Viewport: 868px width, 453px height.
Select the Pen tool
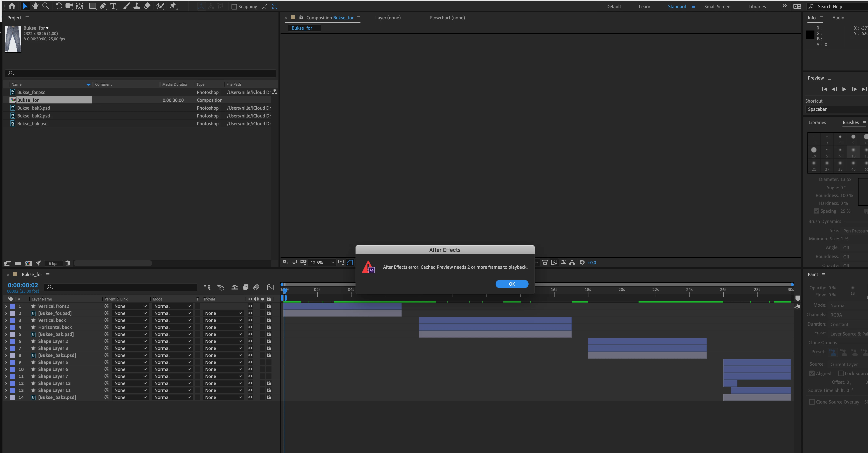pos(103,6)
